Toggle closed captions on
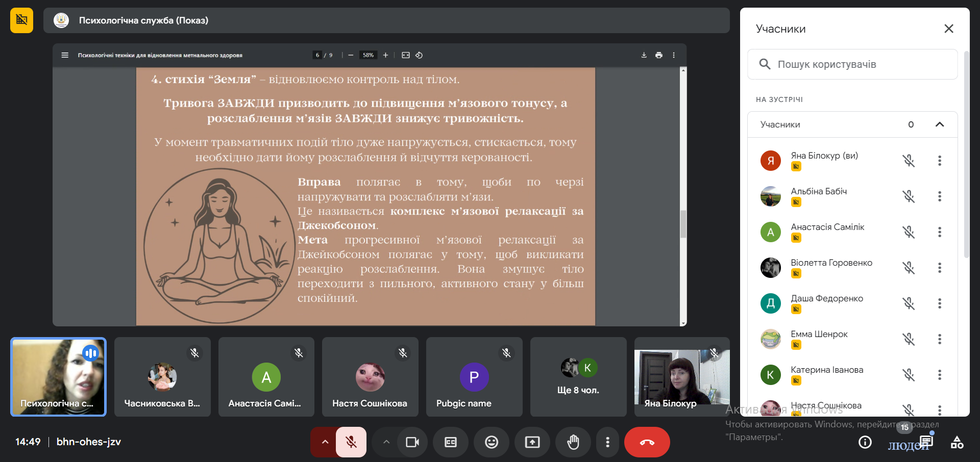Viewport: 980px width, 462px height. point(450,442)
